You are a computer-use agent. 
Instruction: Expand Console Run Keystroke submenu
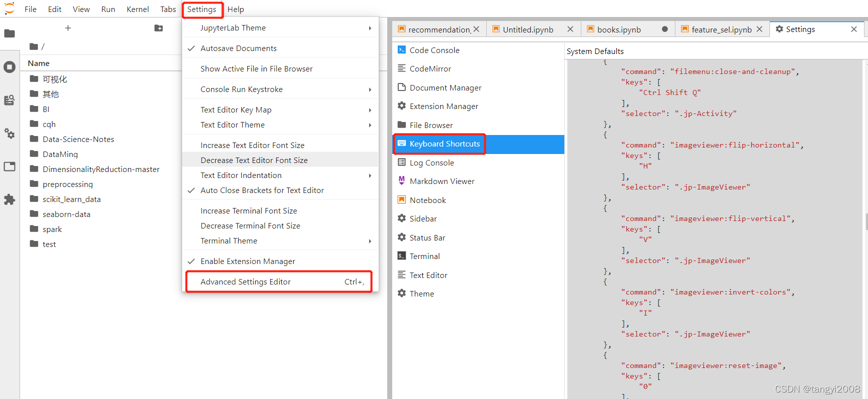(280, 89)
